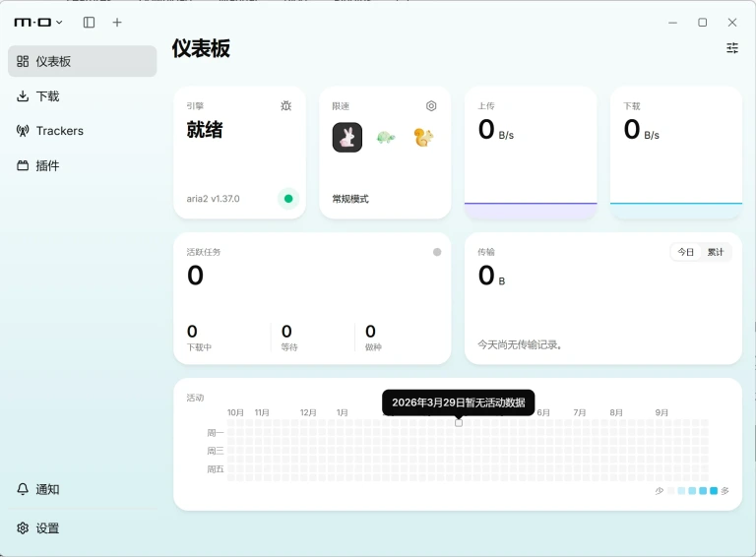Maximize the application window

[703, 23]
